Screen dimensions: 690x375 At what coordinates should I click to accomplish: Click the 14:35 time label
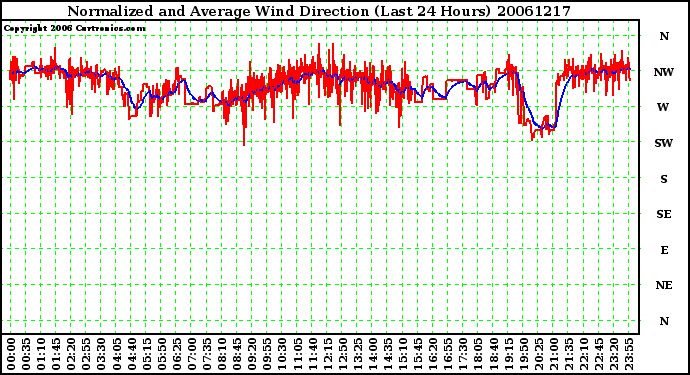(388, 354)
